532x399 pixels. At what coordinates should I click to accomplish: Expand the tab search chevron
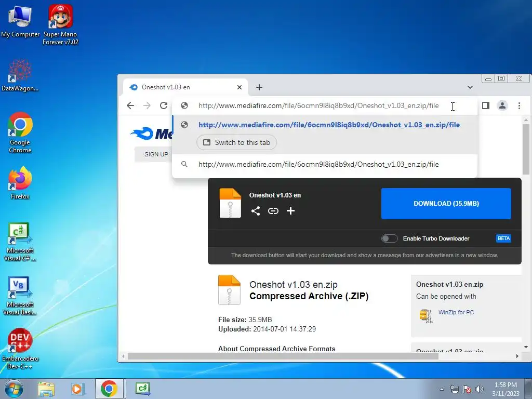470,87
